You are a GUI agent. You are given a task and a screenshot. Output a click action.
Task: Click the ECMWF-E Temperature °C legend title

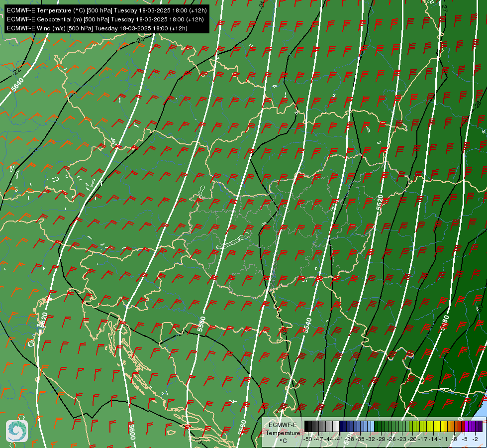(283, 433)
